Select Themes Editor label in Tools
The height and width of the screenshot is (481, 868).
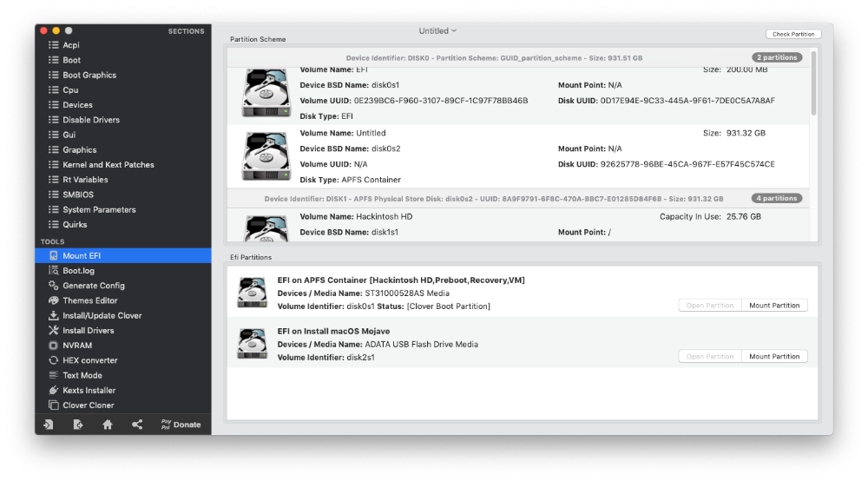click(90, 300)
